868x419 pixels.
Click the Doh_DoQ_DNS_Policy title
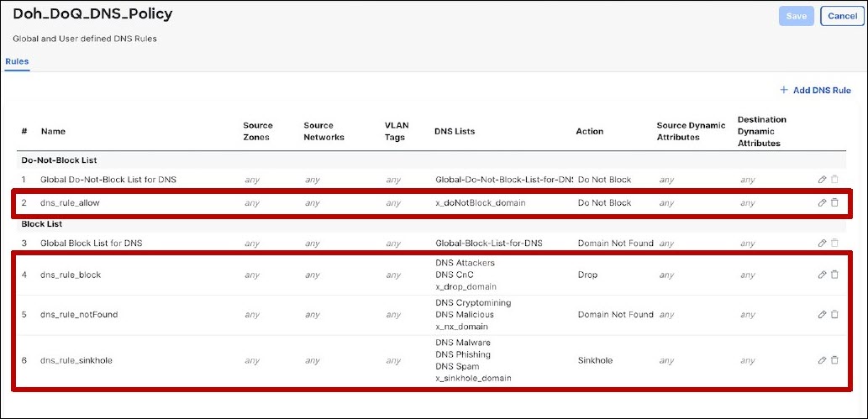[92, 13]
